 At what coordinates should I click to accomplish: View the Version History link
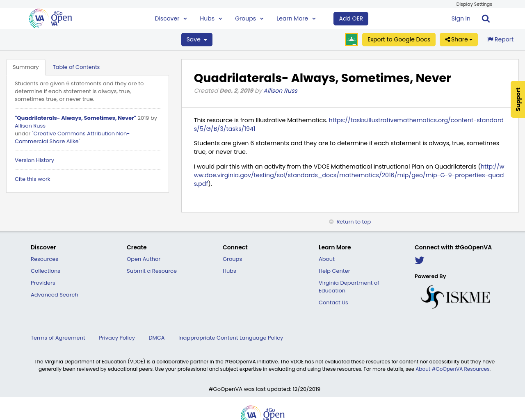click(34, 160)
